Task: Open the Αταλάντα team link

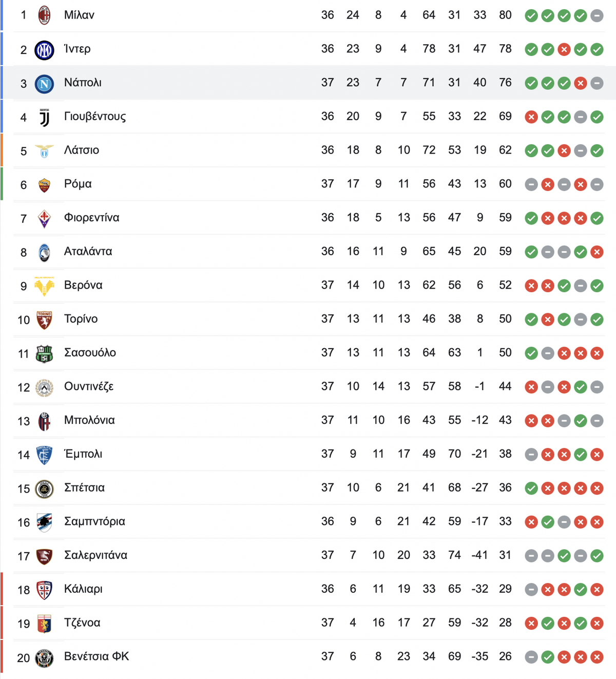Action: pyautogui.click(x=88, y=252)
